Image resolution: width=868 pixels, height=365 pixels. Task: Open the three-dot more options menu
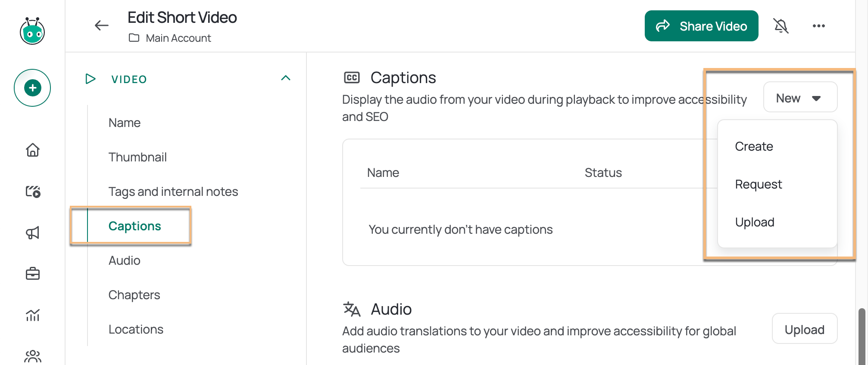819,26
